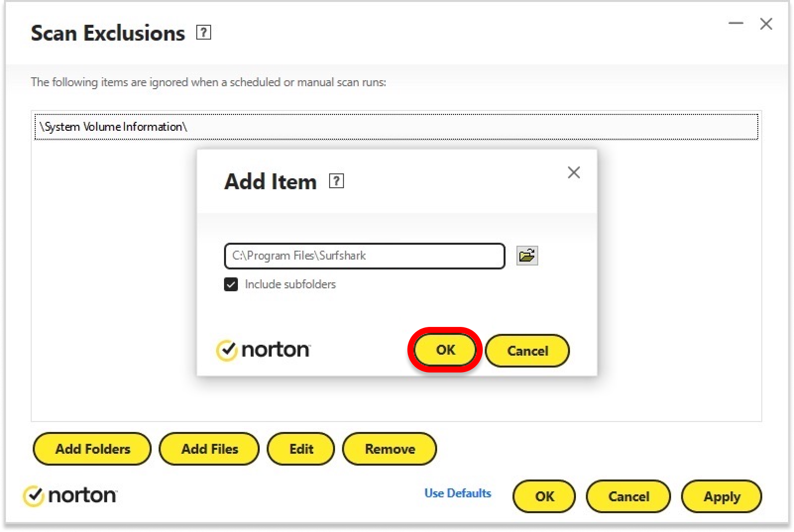
Task: Click the Norton logo in Add Item dialog
Action: (x=264, y=350)
